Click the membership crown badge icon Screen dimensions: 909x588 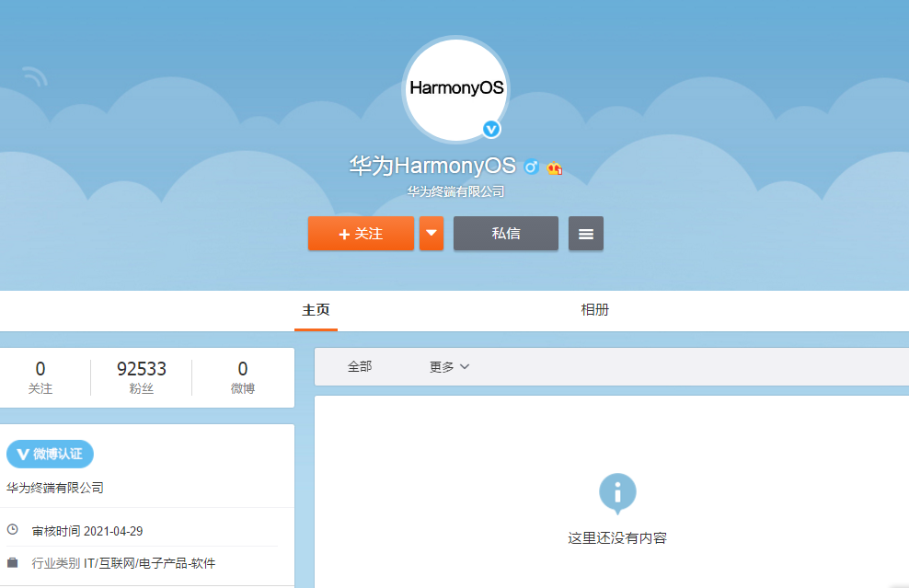click(x=554, y=168)
